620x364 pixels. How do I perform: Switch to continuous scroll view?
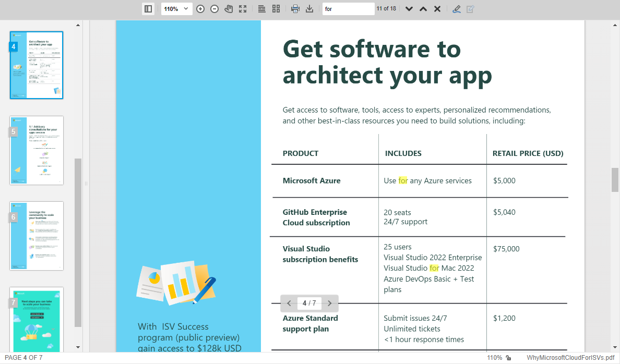pyautogui.click(x=262, y=9)
